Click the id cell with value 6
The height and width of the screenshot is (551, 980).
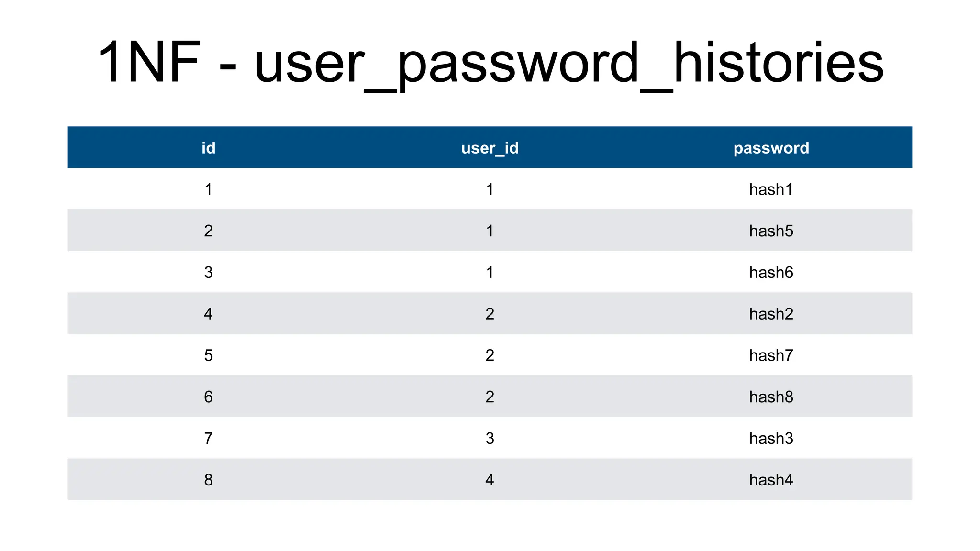(208, 397)
